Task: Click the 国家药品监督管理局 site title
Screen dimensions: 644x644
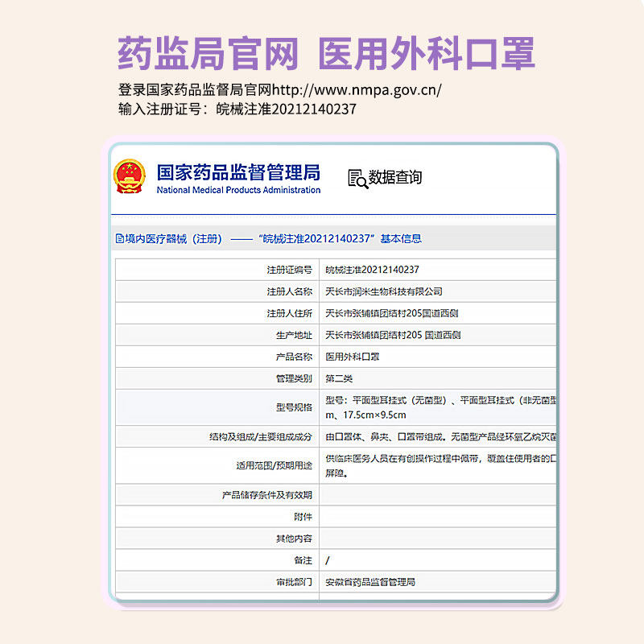Action: tap(238, 172)
